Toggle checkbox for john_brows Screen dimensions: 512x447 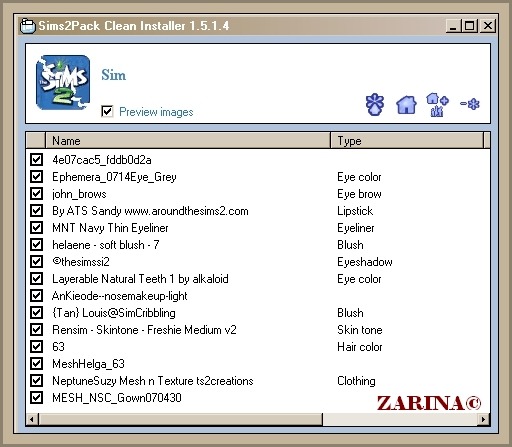tap(36, 194)
